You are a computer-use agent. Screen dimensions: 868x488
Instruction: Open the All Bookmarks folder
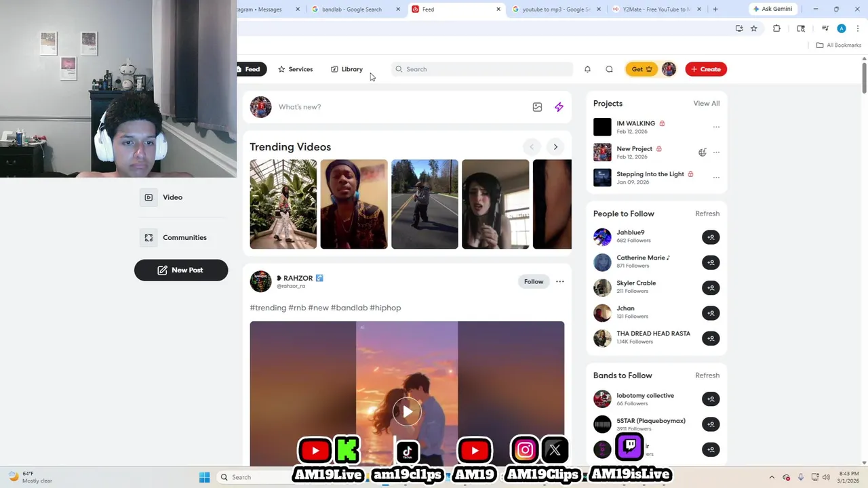[838, 45]
